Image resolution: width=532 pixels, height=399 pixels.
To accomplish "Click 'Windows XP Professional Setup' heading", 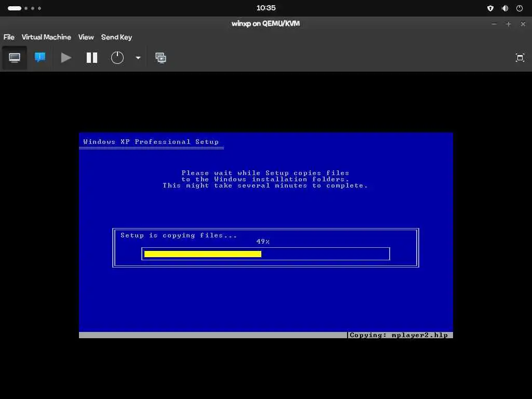I will tap(151, 142).
